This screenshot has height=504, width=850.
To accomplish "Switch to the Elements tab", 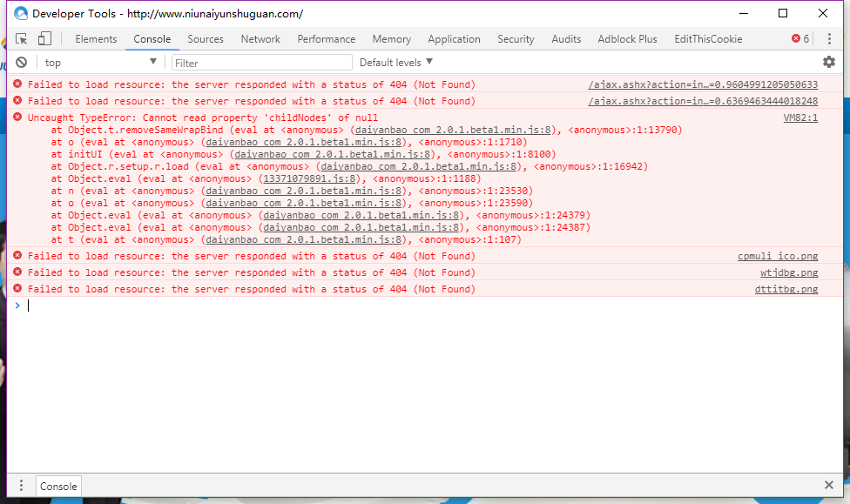I will point(96,39).
